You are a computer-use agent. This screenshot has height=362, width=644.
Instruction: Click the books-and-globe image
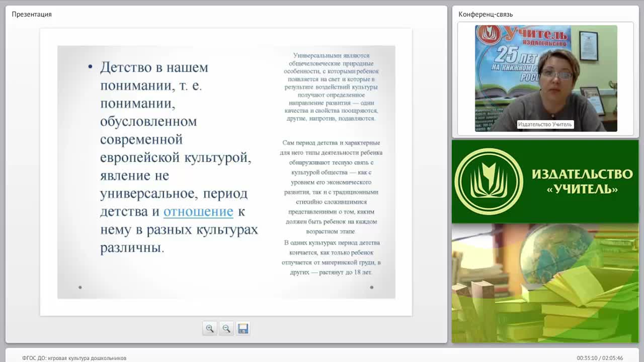545,283
